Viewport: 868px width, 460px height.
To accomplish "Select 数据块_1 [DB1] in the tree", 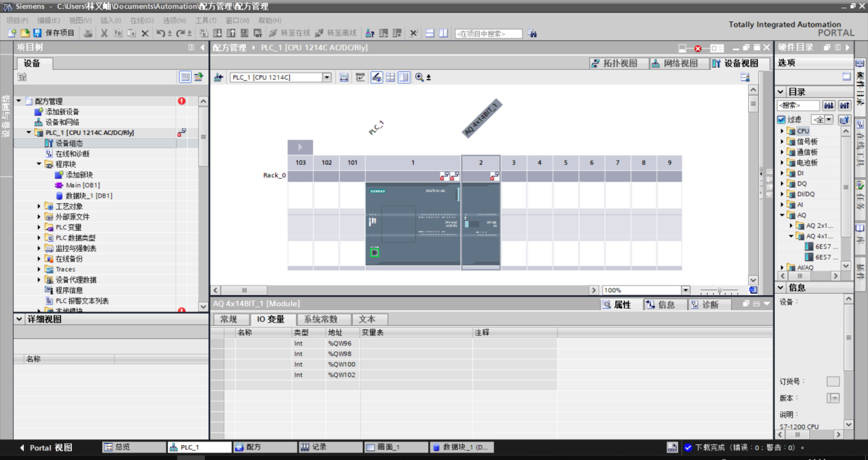I will [89, 196].
